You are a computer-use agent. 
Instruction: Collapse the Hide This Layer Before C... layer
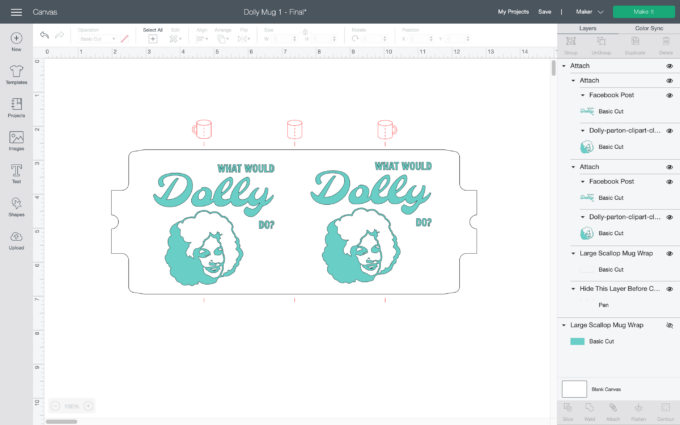point(573,289)
